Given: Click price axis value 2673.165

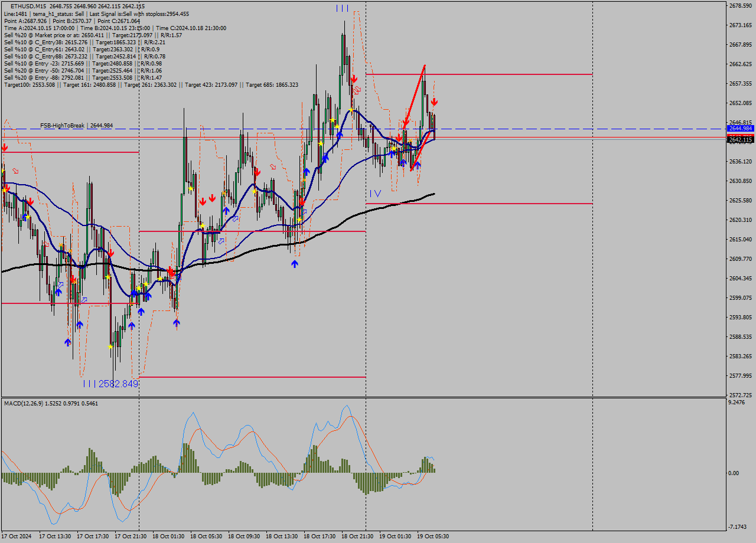Looking at the screenshot, I should 740,25.
